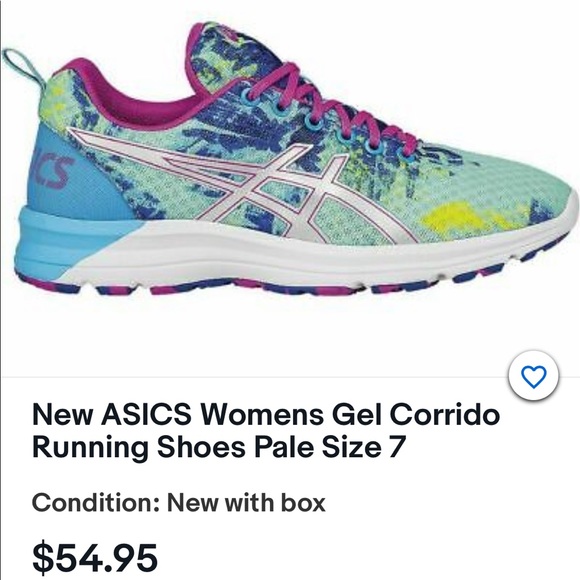Click the ASICS text on blue heel
The image size is (580, 580).
(x=52, y=171)
